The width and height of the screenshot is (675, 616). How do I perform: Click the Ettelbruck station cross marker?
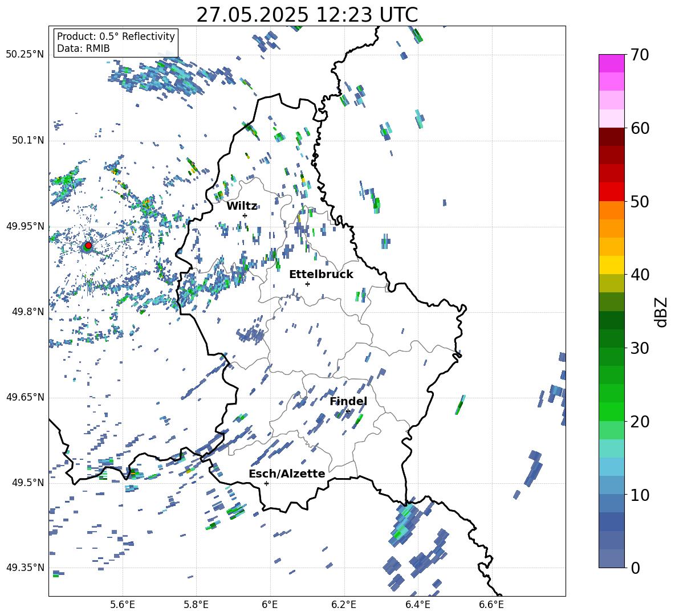(307, 284)
